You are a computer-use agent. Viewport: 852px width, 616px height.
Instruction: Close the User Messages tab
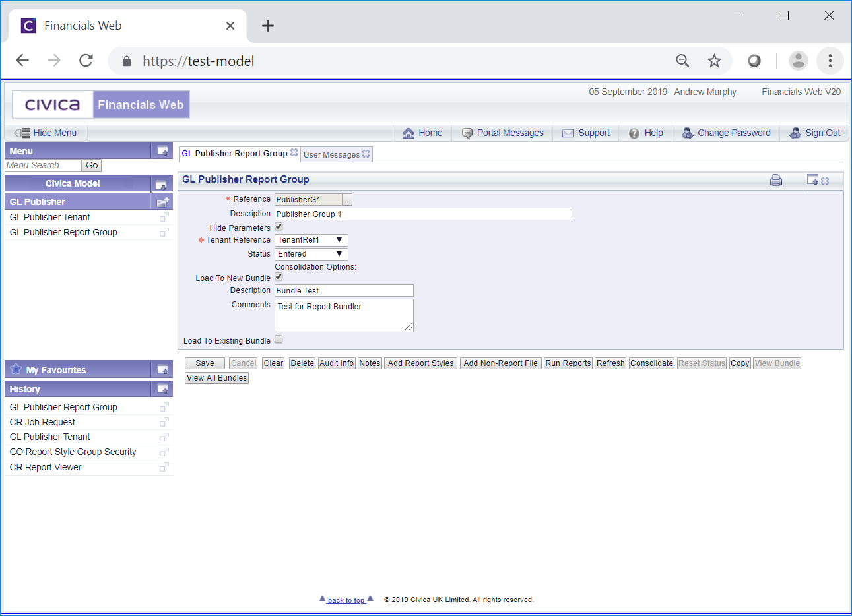tap(366, 154)
